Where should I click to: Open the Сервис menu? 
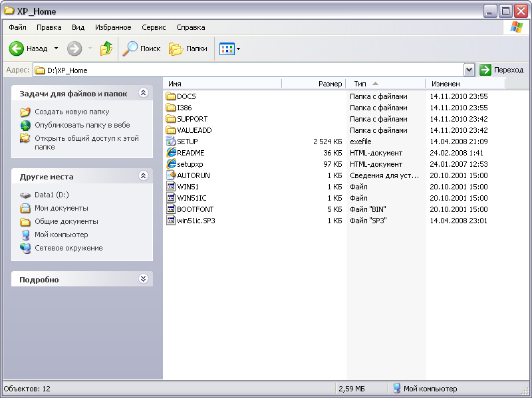154,27
